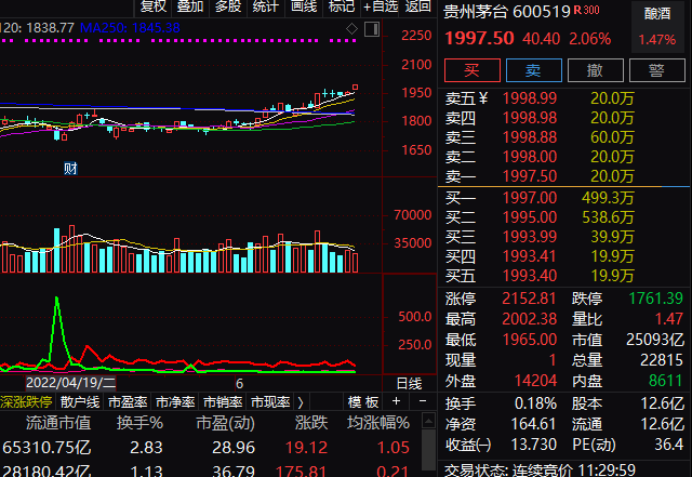
Task: Open the 复权 toolbar option
Action: tap(153, 6)
